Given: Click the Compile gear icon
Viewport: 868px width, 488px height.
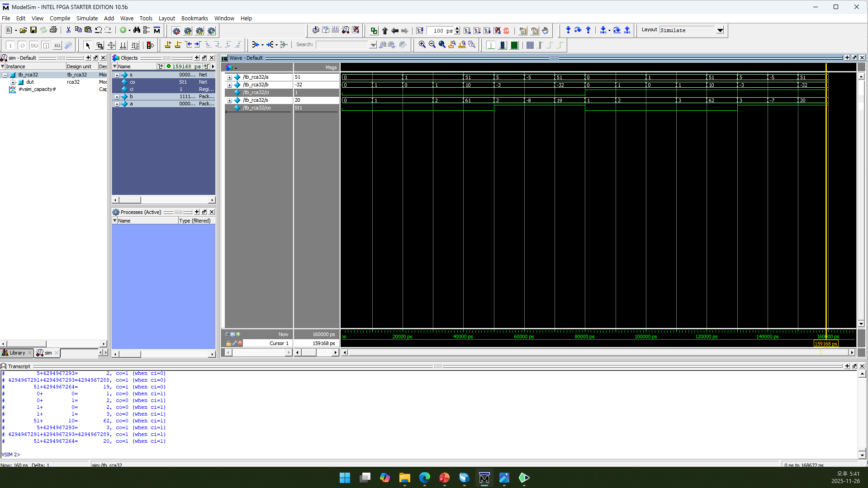Looking at the screenshot, I should point(176,31).
